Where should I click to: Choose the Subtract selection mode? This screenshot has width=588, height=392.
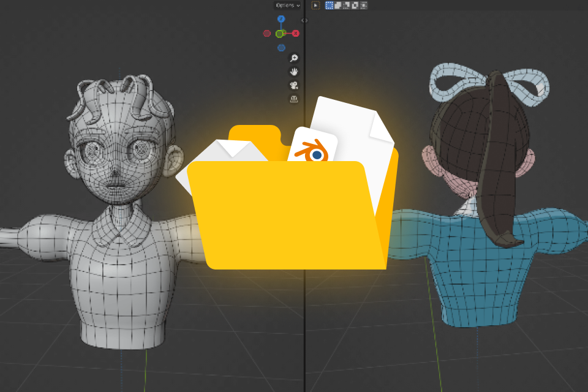[x=347, y=6]
